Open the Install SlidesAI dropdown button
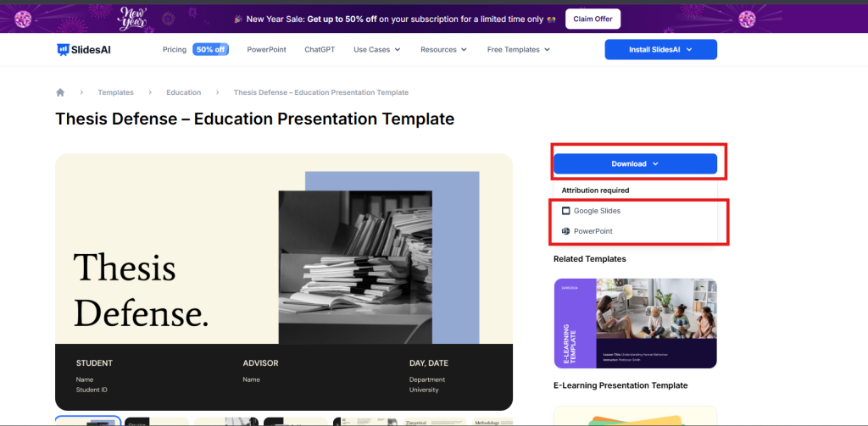Screen dimensions: 868x426 pyautogui.click(x=660, y=50)
